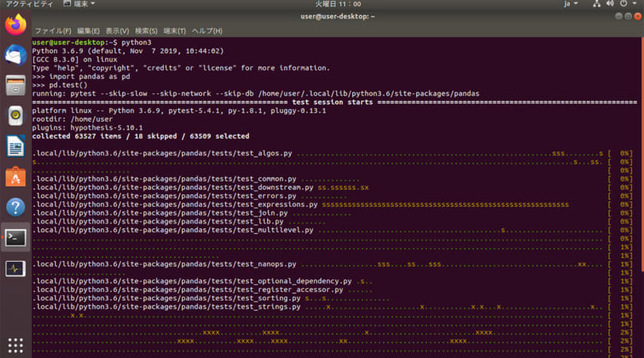Click the test_algos.py path line
The width and height of the screenshot is (644, 358).
click(162, 154)
